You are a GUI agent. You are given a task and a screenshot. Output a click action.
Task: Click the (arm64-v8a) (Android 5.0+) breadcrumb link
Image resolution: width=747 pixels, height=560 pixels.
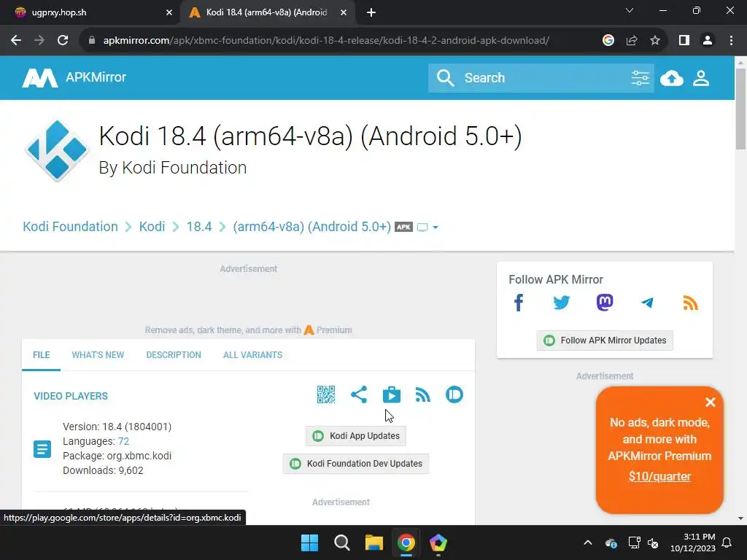point(312,227)
